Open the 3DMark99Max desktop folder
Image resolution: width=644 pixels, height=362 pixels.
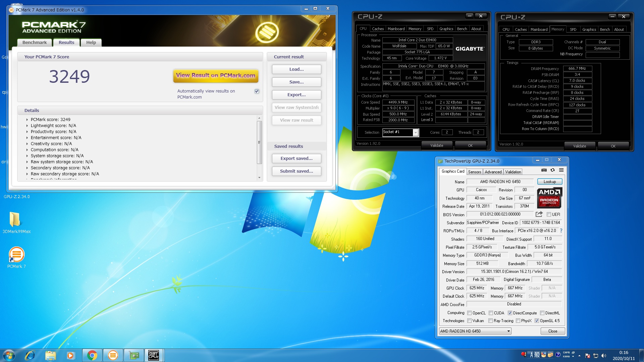click(16, 223)
